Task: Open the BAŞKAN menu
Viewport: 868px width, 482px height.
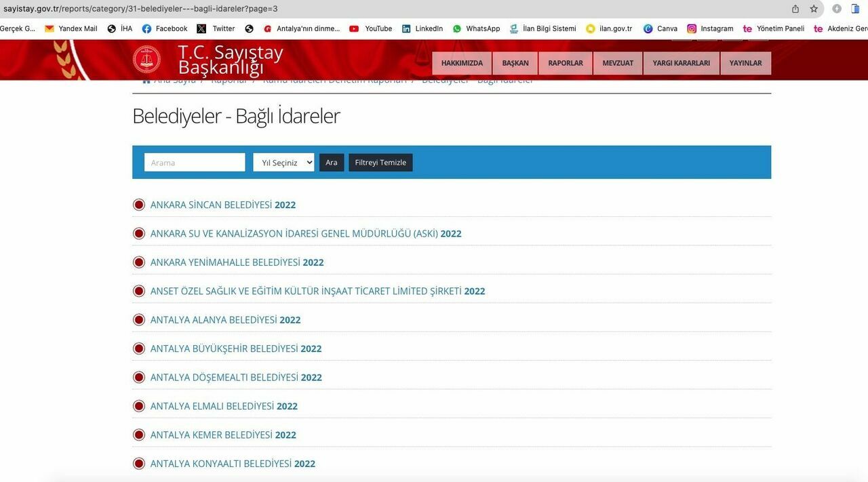Action: [515, 63]
